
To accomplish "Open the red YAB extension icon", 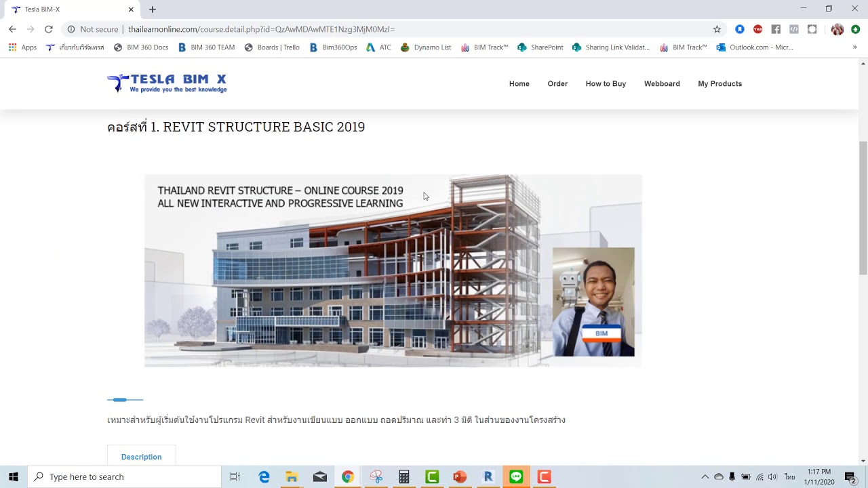I will pos(757,29).
